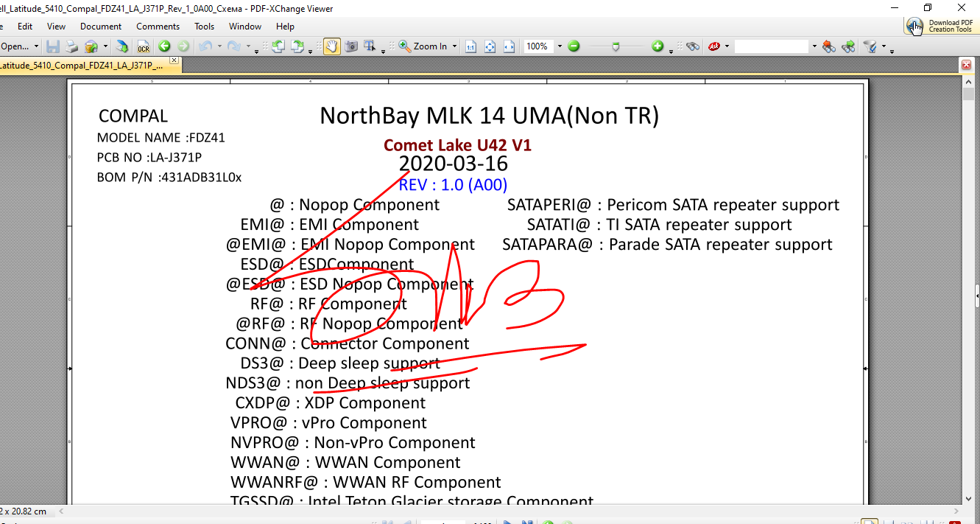Click 'SATAPERI@ : Pericom SATA repeater support' line
The height and width of the screenshot is (524, 980).
673,205
